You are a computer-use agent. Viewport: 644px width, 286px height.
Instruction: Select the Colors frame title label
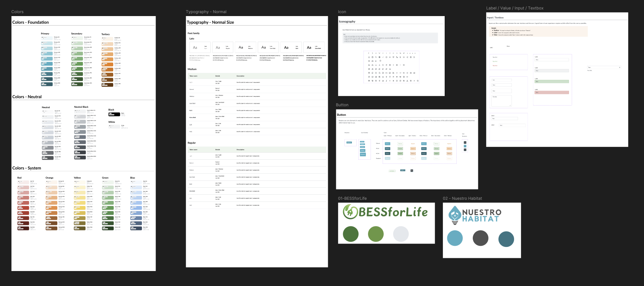17,12
